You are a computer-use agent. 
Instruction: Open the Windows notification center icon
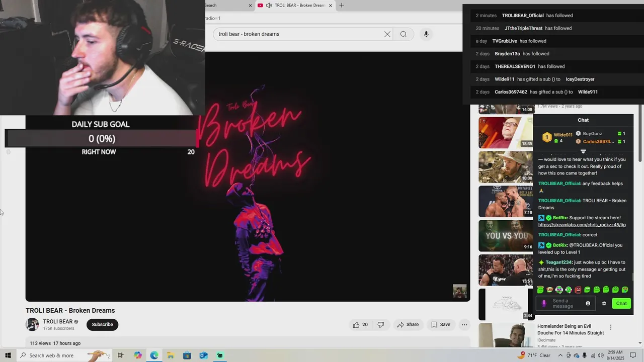click(x=633, y=355)
